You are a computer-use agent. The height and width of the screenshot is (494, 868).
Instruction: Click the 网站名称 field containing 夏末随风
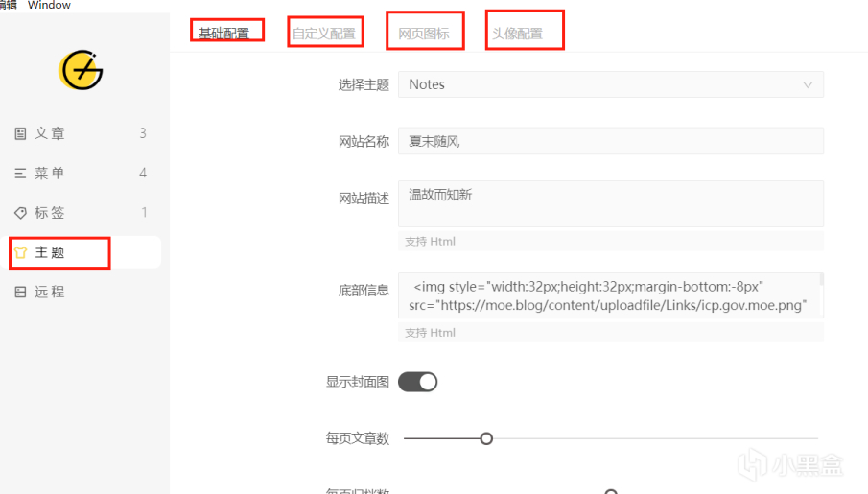point(610,141)
